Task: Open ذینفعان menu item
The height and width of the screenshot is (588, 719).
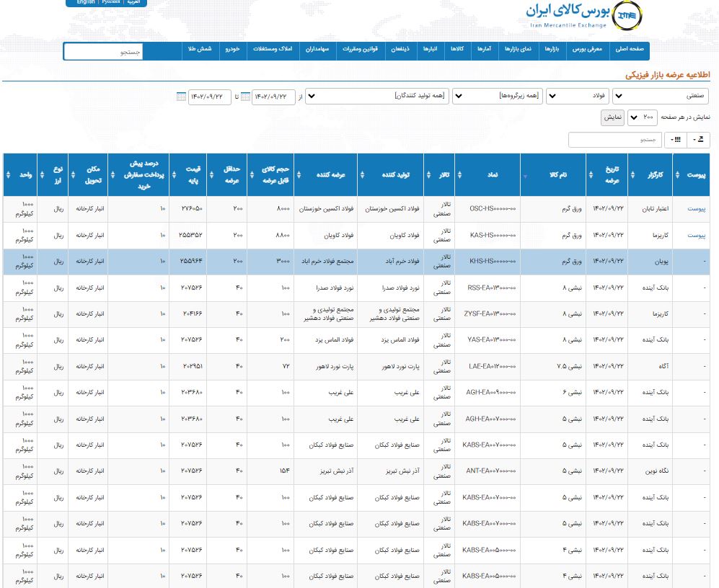Action: coord(400,49)
